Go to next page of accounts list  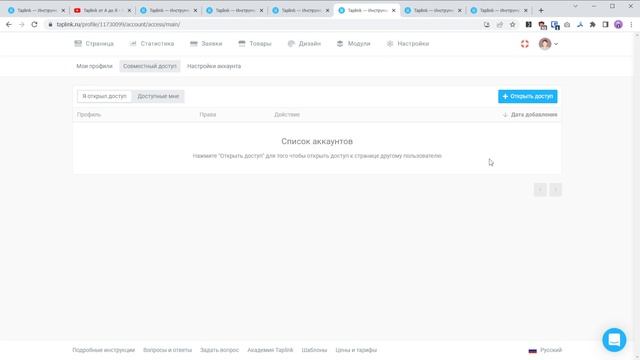pos(555,190)
